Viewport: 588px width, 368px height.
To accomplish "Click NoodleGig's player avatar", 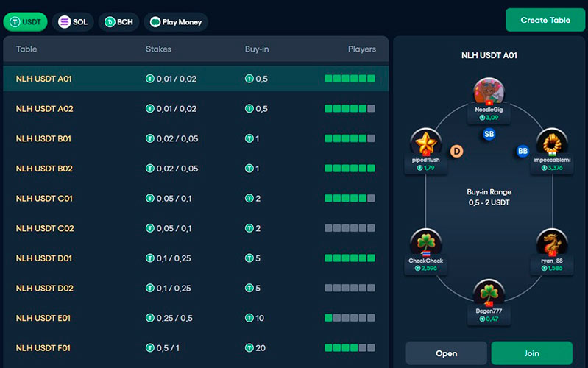I will tap(489, 91).
